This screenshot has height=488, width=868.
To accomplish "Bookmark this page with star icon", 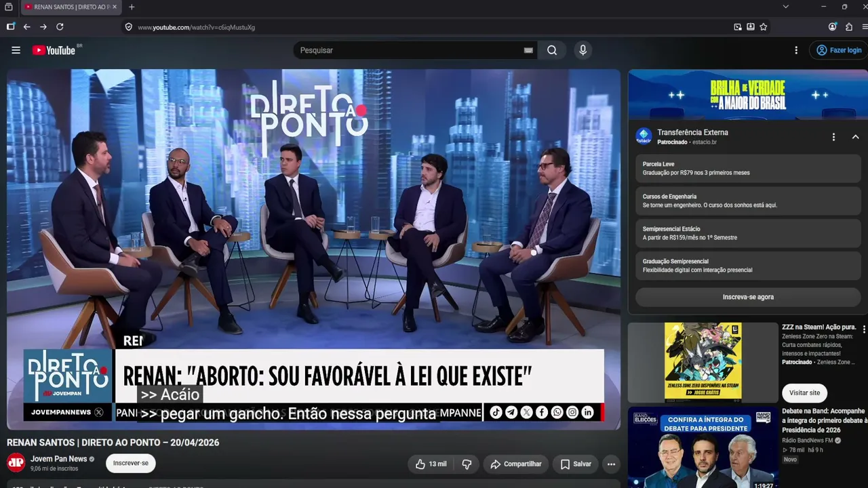I will pyautogui.click(x=764, y=27).
